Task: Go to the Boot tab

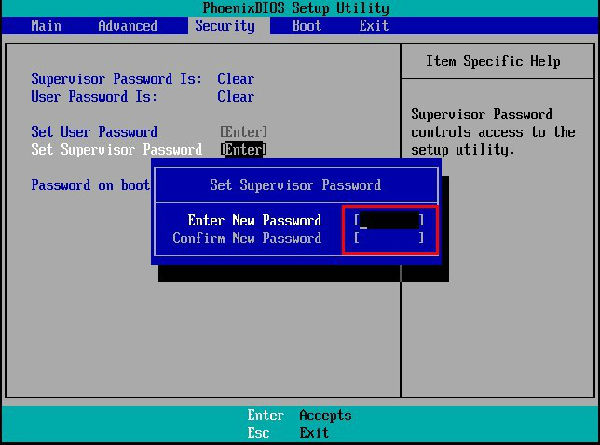Action: [x=306, y=26]
